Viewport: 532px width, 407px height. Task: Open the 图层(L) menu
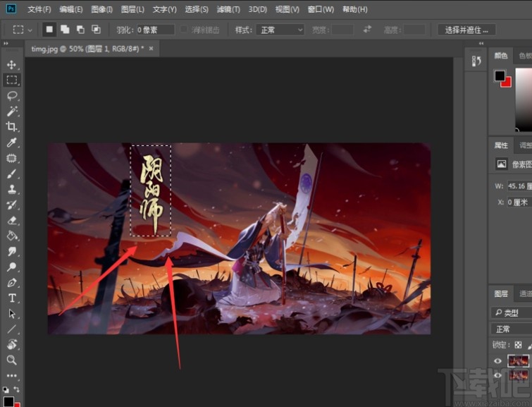132,9
